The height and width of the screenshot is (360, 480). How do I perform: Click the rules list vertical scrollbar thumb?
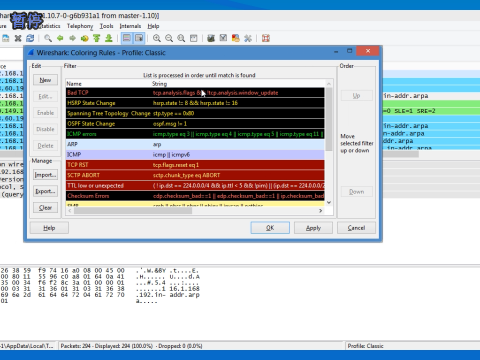pos(329,119)
